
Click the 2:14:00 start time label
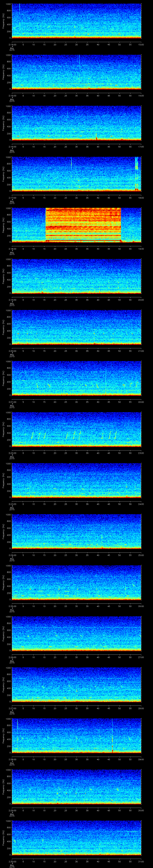coord(12,44)
